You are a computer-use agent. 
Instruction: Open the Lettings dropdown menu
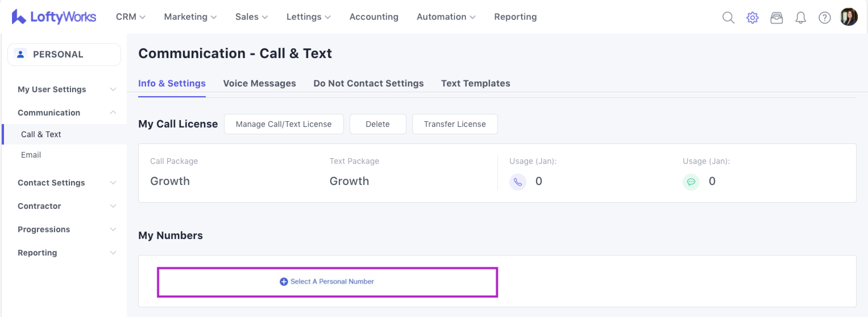coord(308,17)
